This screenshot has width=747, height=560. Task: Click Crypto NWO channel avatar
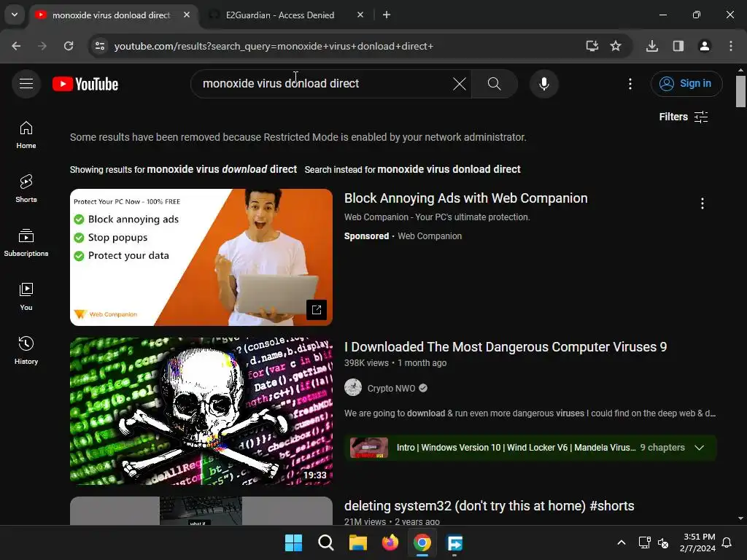tap(353, 388)
